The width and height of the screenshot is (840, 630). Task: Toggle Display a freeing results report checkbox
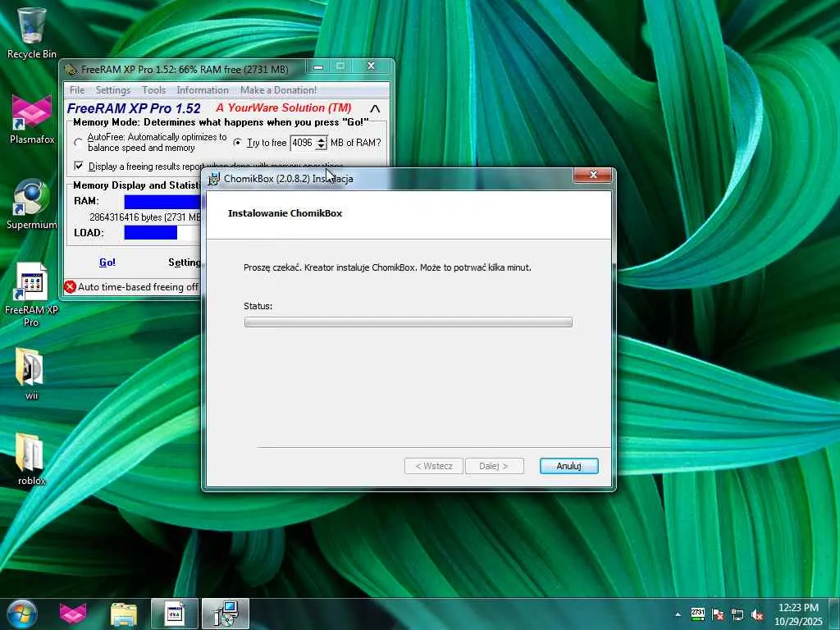79,166
